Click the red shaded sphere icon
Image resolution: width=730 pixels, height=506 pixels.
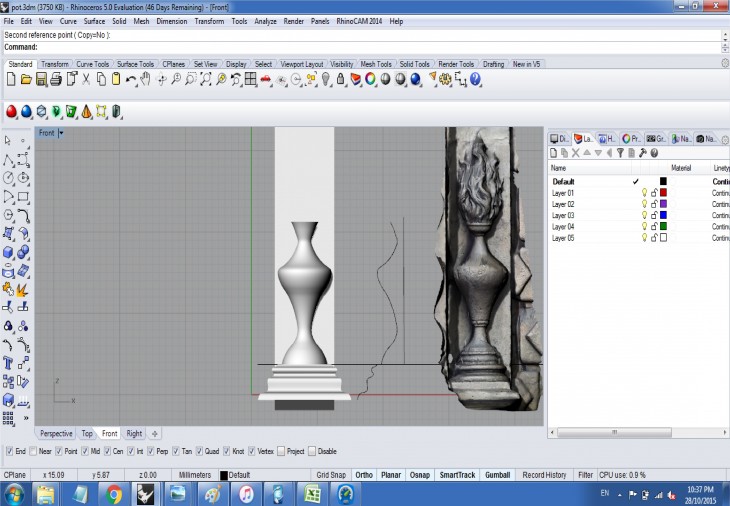tap(12, 111)
